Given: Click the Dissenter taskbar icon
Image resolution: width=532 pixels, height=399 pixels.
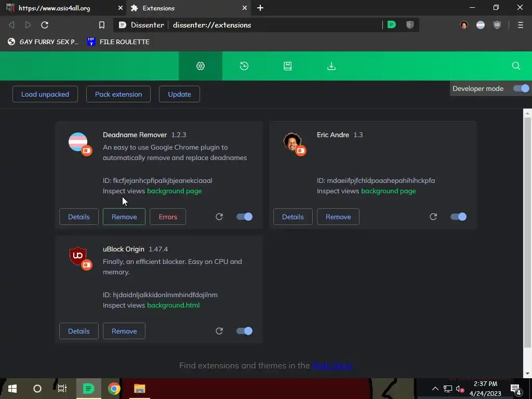Looking at the screenshot, I should [x=88, y=389].
